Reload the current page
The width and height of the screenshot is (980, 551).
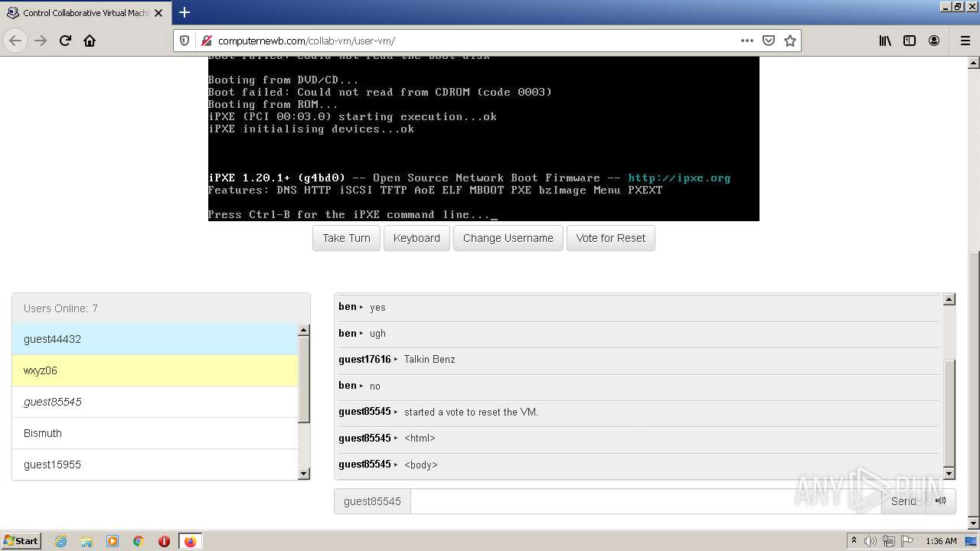(x=65, y=41)
